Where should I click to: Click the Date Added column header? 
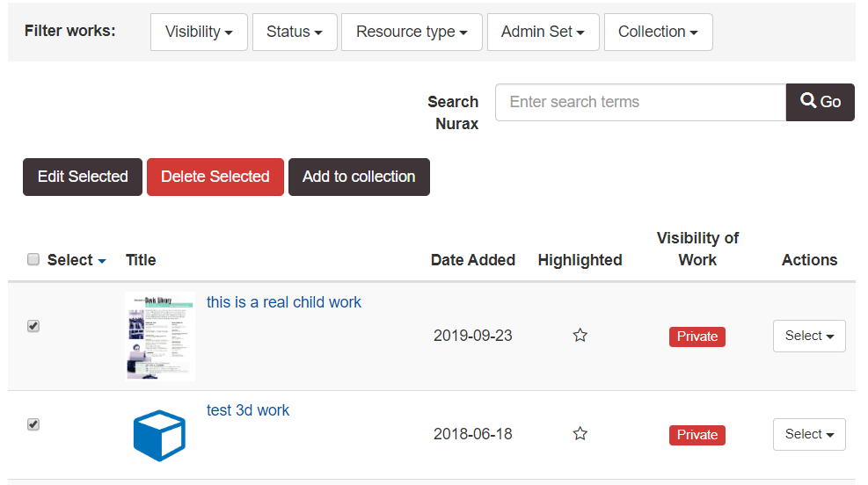(x=473, y=260)
